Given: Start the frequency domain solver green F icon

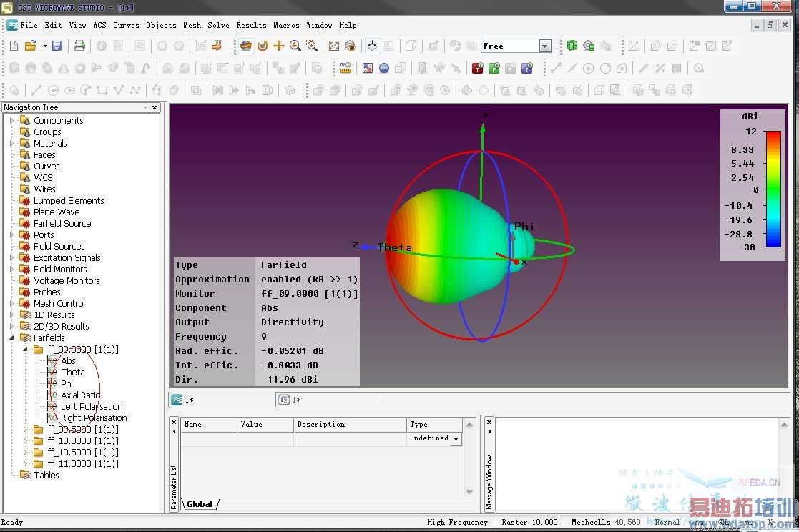Looking at the screenshot, I should pyautogui.click(x=494, y=69).
